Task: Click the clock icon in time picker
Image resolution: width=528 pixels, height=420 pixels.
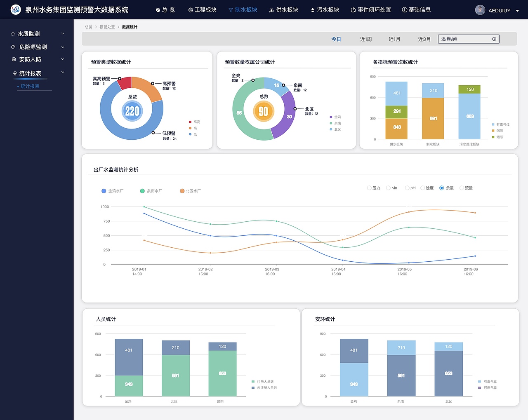Action: coord(494,39)
